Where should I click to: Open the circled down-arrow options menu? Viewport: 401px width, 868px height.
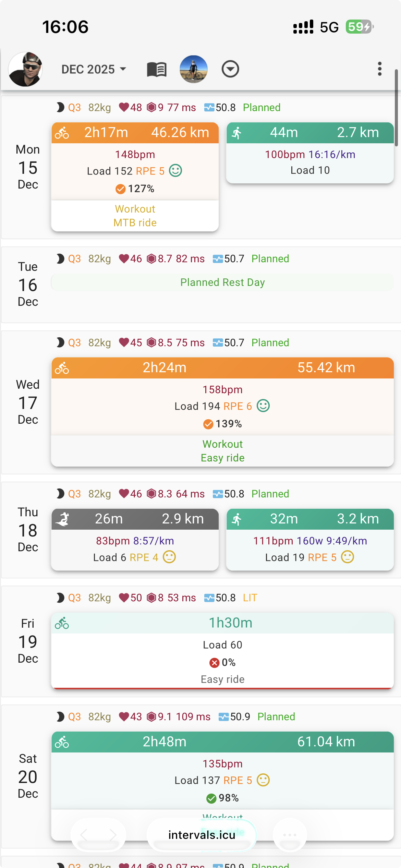point(230,69)
